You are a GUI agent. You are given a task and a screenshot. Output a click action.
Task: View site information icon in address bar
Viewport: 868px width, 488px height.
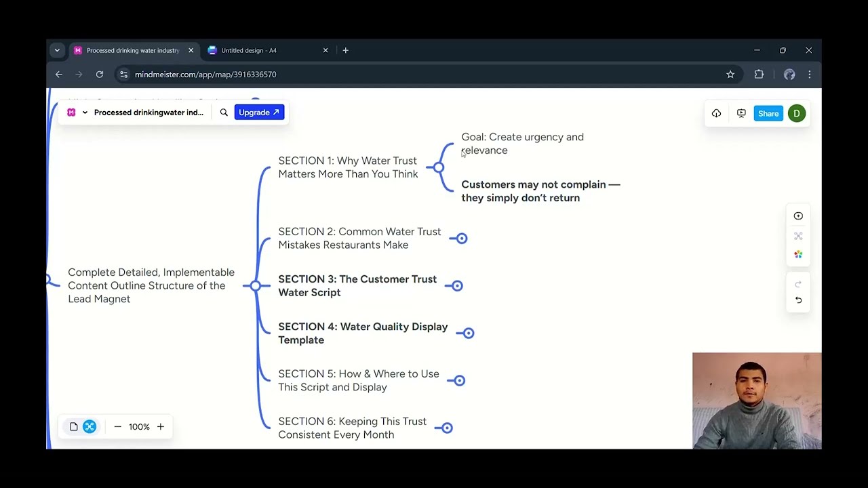[123, 75]
